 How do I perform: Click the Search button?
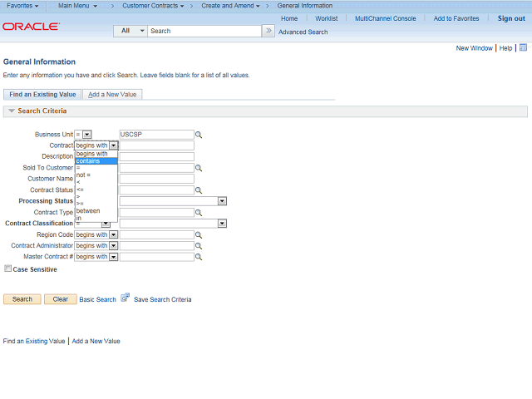(22, 299)
